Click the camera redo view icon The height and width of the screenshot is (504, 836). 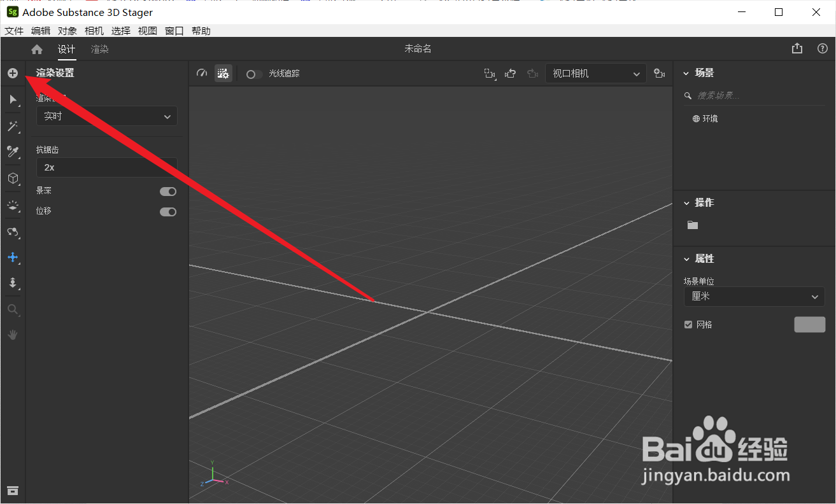pos(532,74)
